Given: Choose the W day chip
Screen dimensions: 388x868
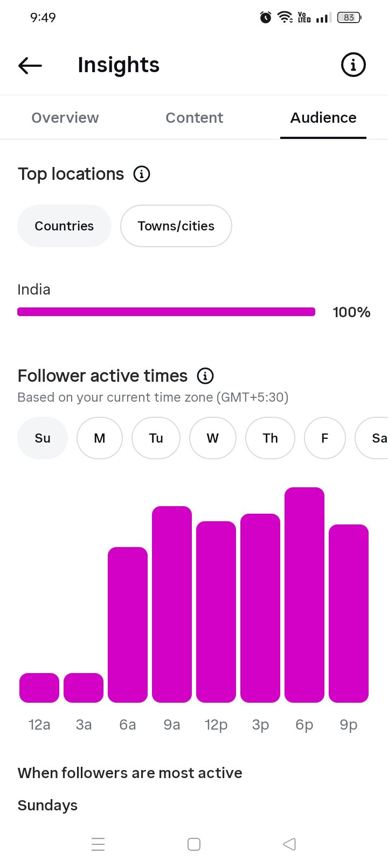Looking at the screenshot, I should coord(213,438).
